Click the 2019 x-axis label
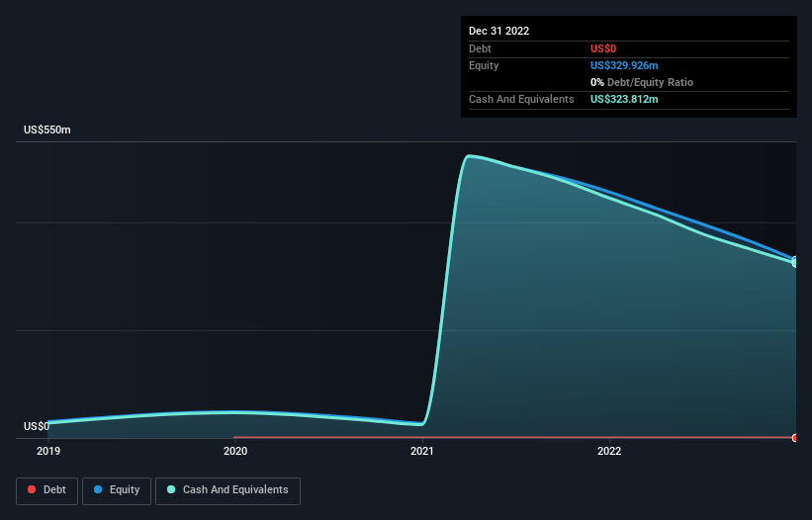This screenshot has width=812, height=520. [x=48, y=451]
